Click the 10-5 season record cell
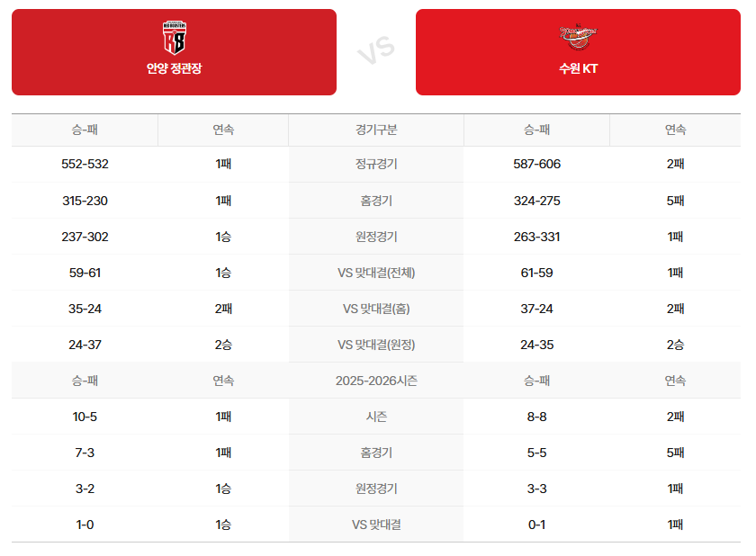This screenshot has width=756, height=556. pyautogui.click(x=85, y=417)
